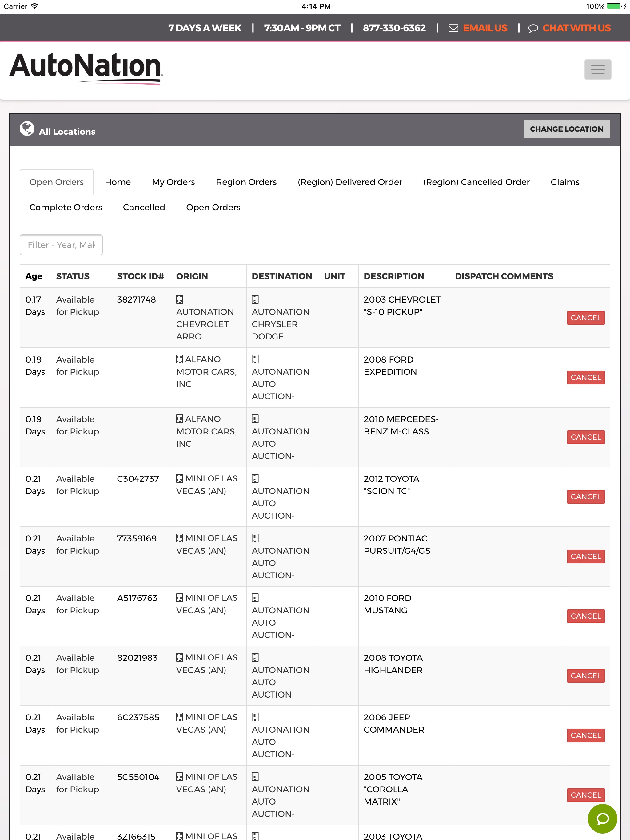Click destination building icon for 2003 Chevrolet S-10
630x840 pixels.
click(x=255, y=299)
